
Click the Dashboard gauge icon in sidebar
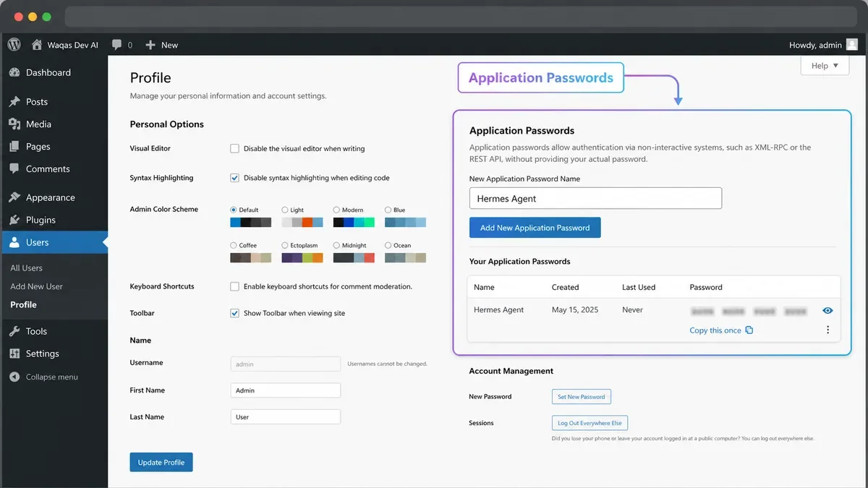coord(14,72)
